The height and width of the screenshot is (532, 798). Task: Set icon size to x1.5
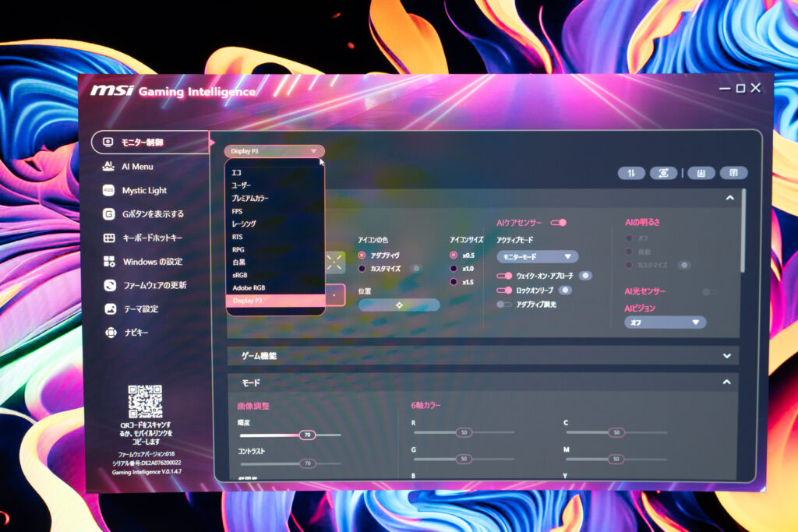(454, 282)
